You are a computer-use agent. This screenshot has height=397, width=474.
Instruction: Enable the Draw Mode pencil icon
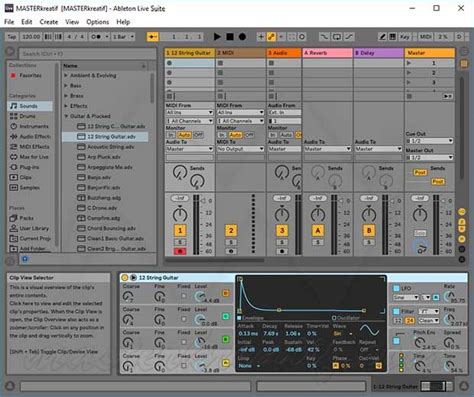tap(383, 37)
